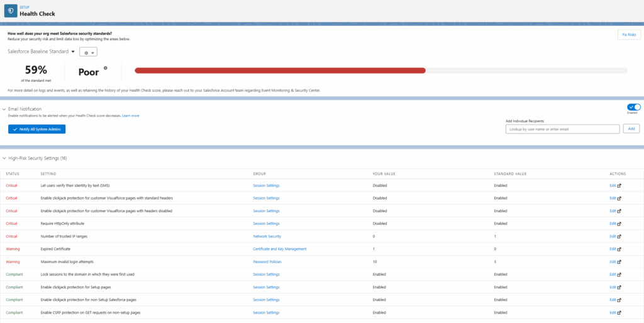
Task: Open external edit icon for Setup pages clickjack row
Action: click(x=619, y=287)
